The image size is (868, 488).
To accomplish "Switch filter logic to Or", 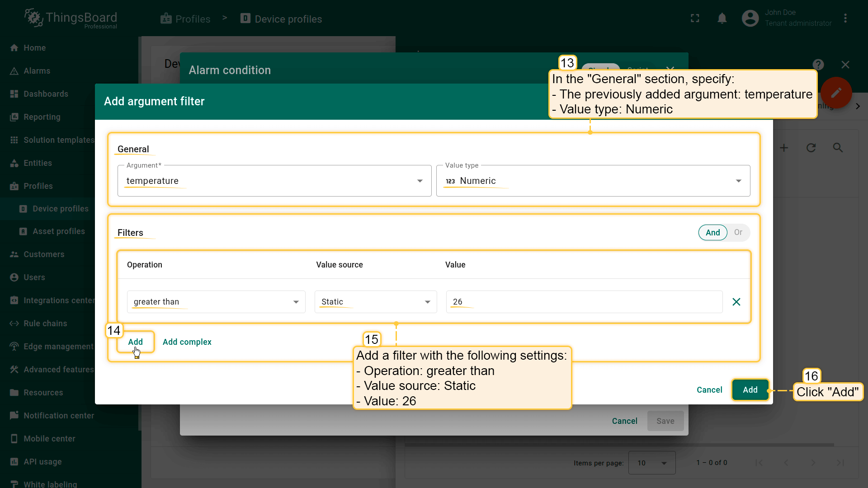I will 738,233.
